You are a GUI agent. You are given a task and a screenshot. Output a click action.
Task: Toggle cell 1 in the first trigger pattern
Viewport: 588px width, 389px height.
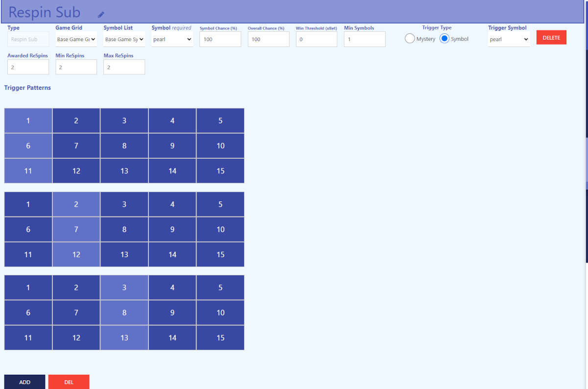click(28, 121)
